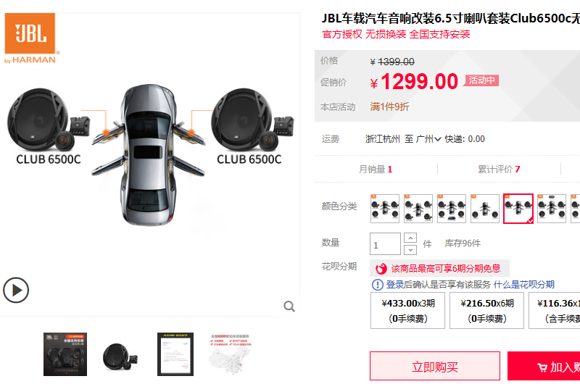The image size is (580, 392).
Task: Click the JBL by Harman logo
Action: pos(32,38)
